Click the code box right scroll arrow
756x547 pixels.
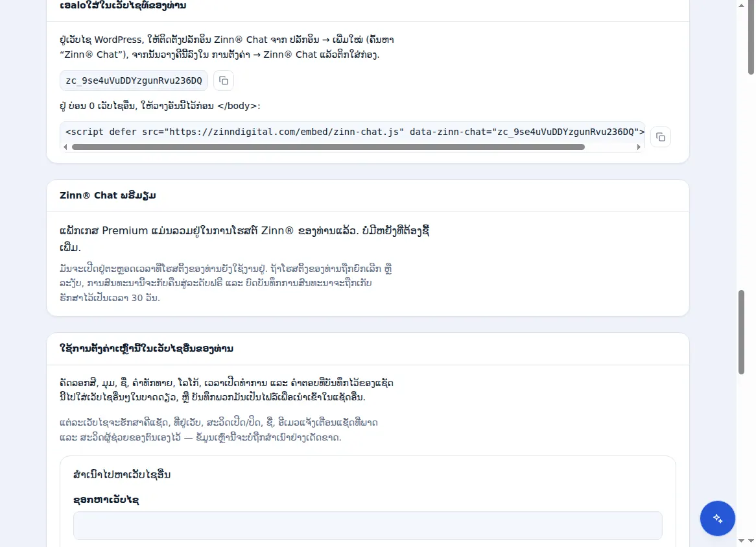coord(639,147)
